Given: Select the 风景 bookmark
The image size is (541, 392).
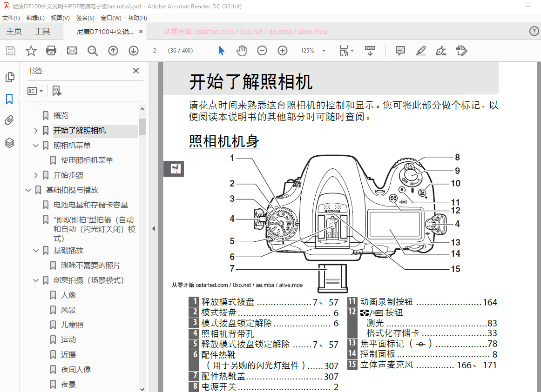Looking at the screenshot, I should (x=68, y=310).
